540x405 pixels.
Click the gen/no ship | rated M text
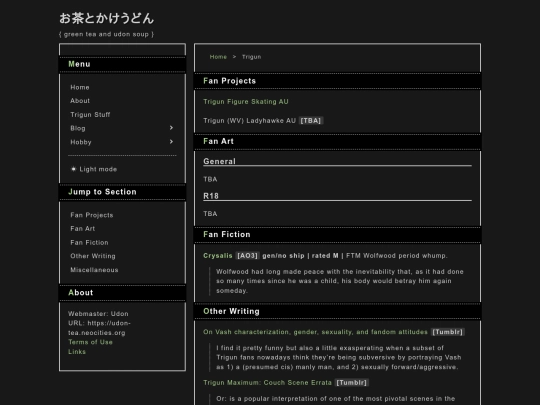(300, 256)
